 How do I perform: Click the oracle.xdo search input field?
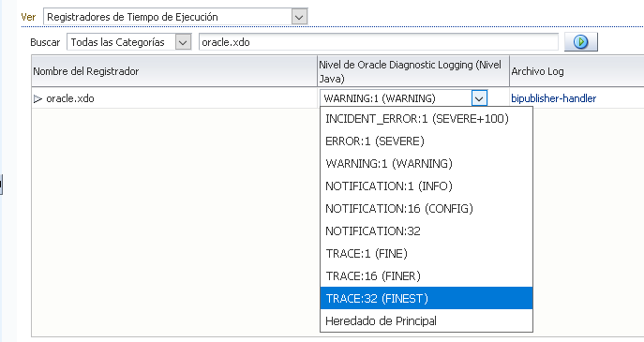click(379, 42)
